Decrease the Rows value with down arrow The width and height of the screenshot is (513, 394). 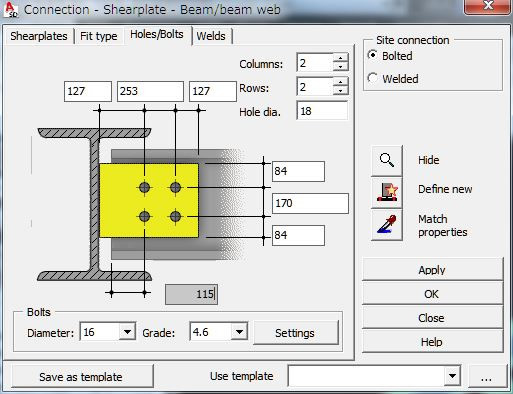[x=340, y=90]
